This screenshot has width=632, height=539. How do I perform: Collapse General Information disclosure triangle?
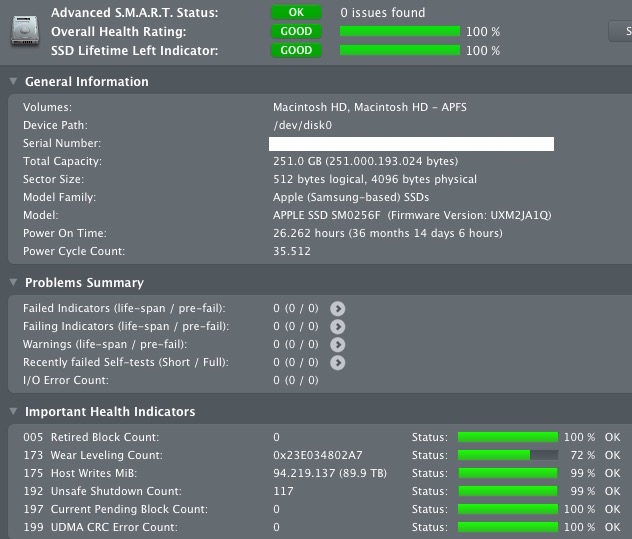[13, 82]
